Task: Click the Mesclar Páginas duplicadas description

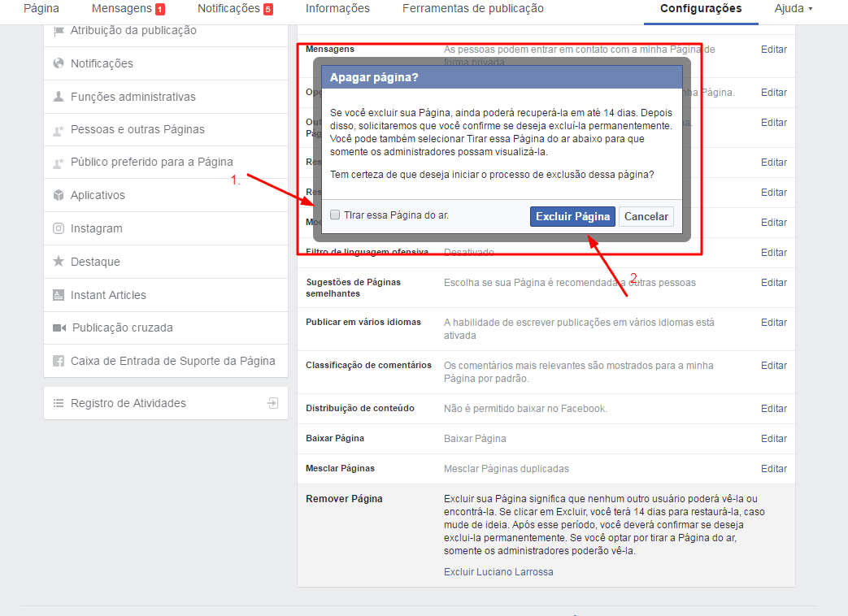Action: 507,469
